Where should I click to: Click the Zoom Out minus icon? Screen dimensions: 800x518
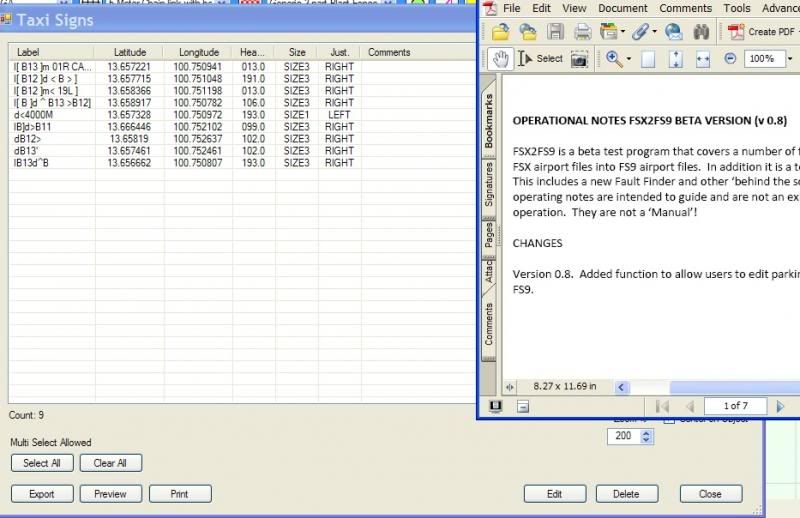[x=730, y=59]
